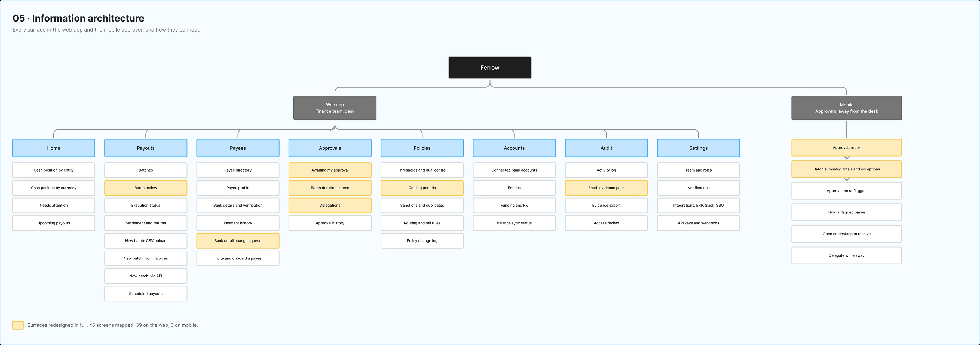Select Sanctions and duplicates box
This screenshot has height=345, width=980.
(x=422, y=205)
